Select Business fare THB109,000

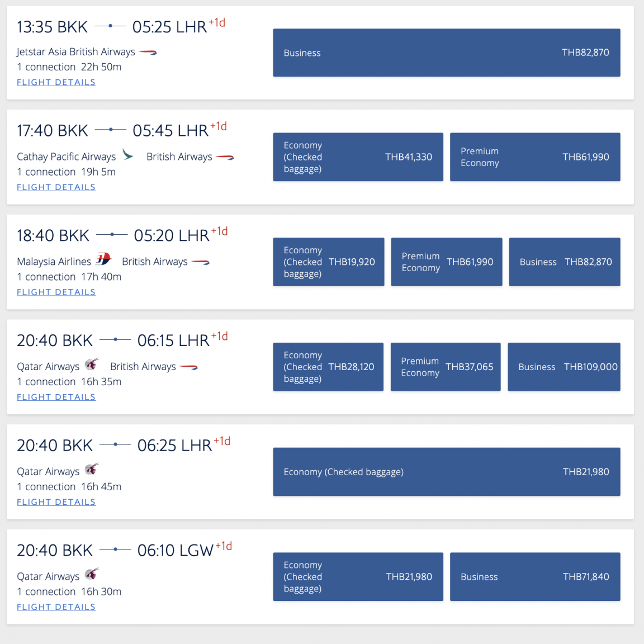(564, 367)
